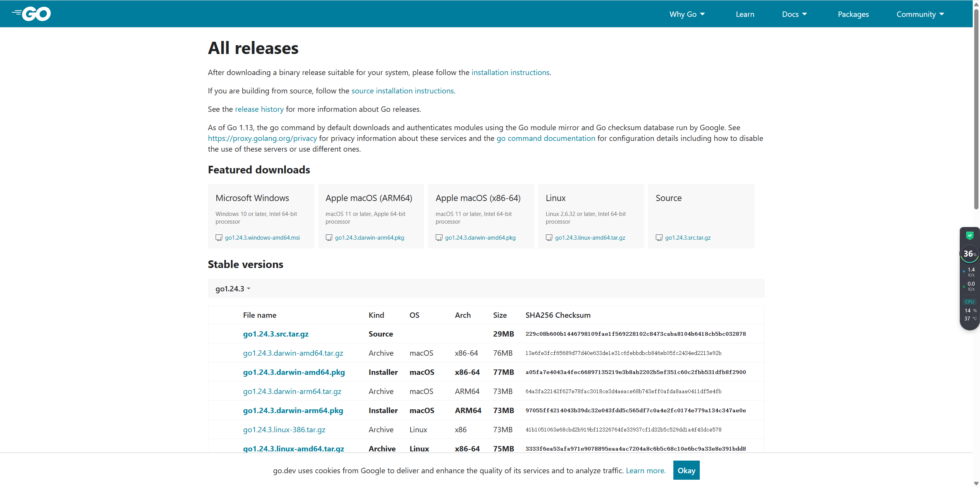The image size is (980, 487).
Task: Download go1.24.3.linux-386.tar.gz from the table
Action: [x=284, y=430]
